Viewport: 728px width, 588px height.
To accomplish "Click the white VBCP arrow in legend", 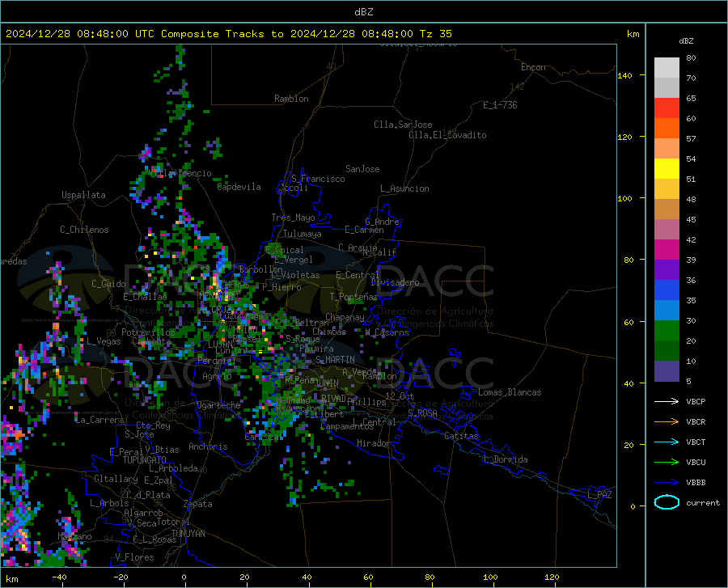I will coord(667,401).
